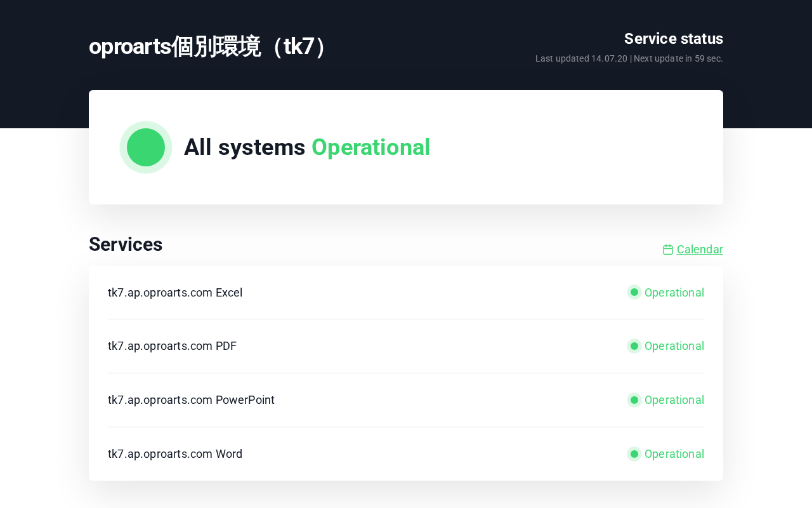Click the large green all-systems status indicator
Image resolution: width=812 pixels, height=508 pixels.
[x=146, y=147]
